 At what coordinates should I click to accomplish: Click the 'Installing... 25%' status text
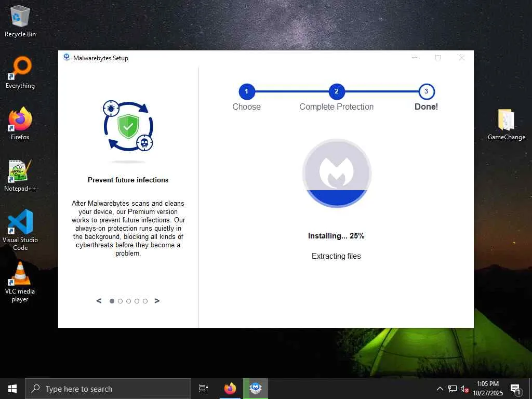pyautogui.click(x=336, y=236)
